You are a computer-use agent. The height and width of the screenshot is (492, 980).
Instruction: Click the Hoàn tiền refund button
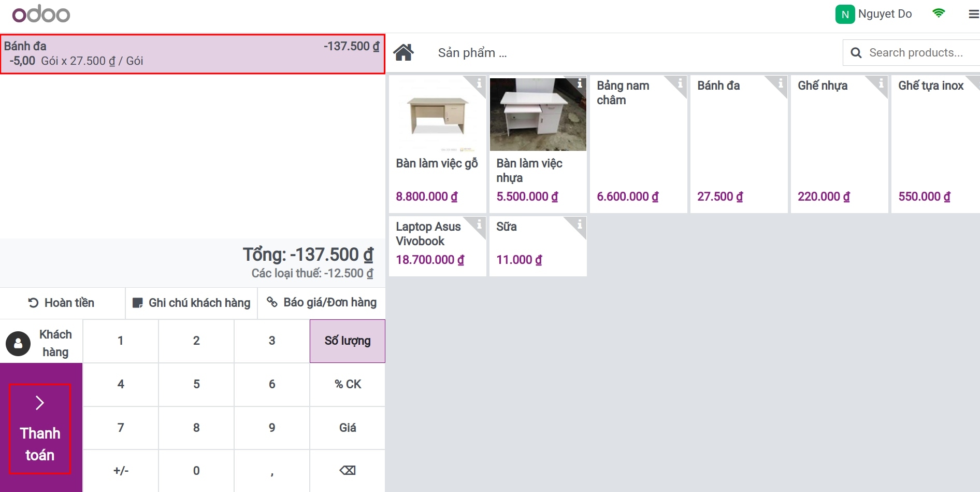(x=62, y=303)
